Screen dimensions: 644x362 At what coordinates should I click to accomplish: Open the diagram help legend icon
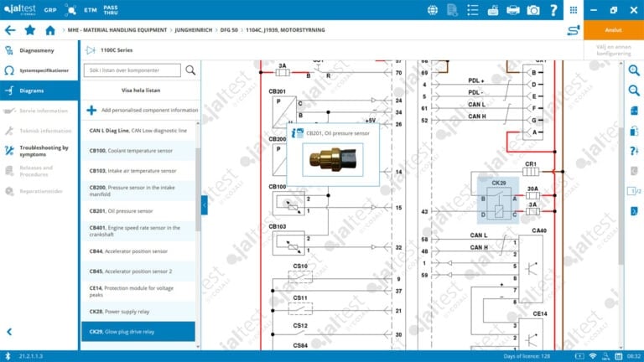click(x=634, y=151)
